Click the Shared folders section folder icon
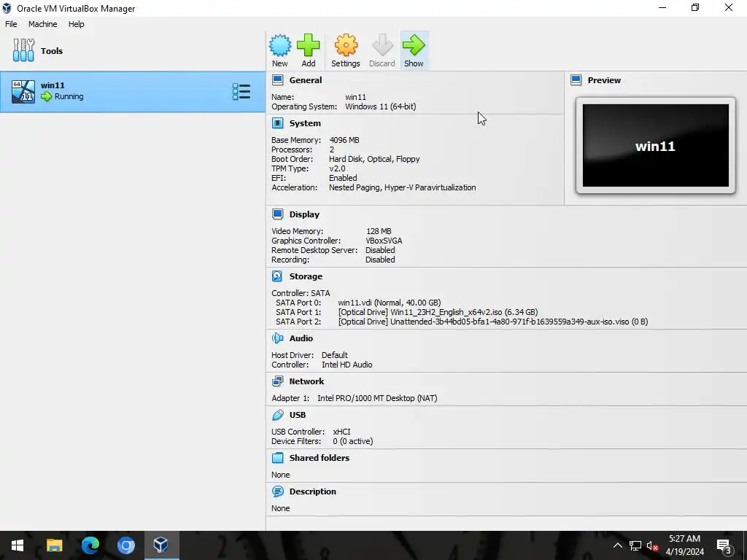Image resolution: width=747 pixels, height=560 pixels. (277, 458)
